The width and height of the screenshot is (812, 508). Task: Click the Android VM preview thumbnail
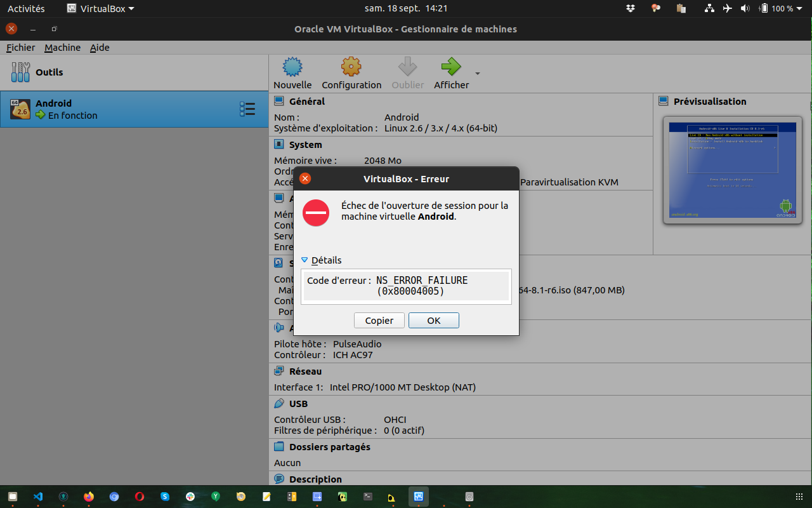733,170
